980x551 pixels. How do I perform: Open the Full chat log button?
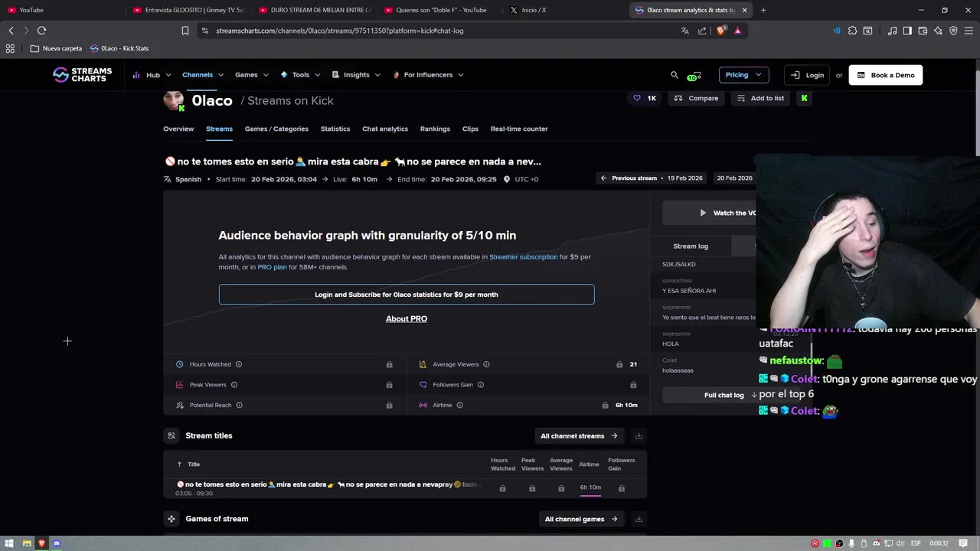(724, 395)
